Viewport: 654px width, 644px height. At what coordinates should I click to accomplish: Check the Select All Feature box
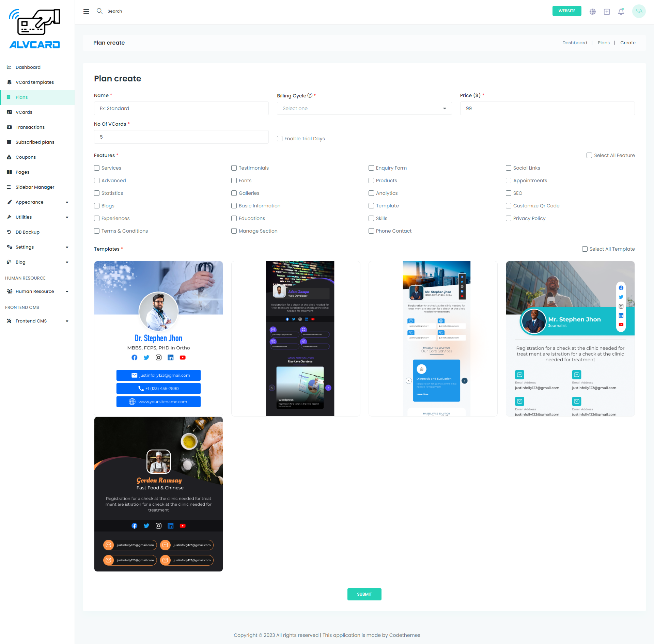pyautogui.click(x=589, y=155)
